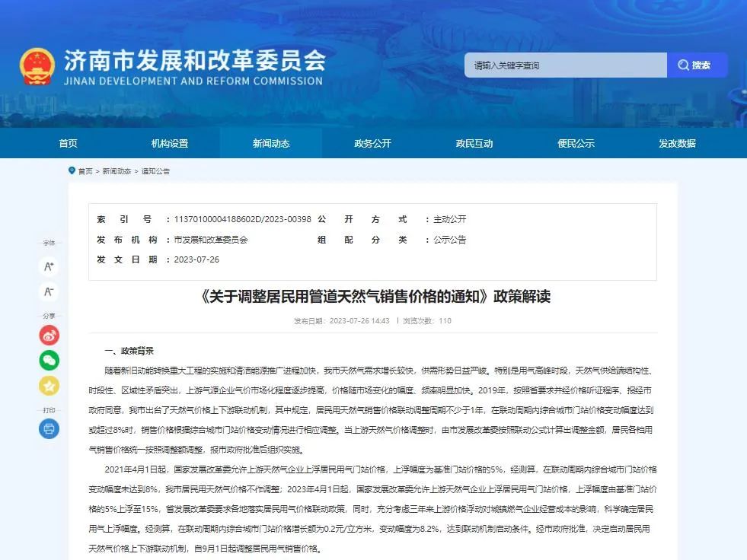Click the 搜索 search button

tap(698, 65)
